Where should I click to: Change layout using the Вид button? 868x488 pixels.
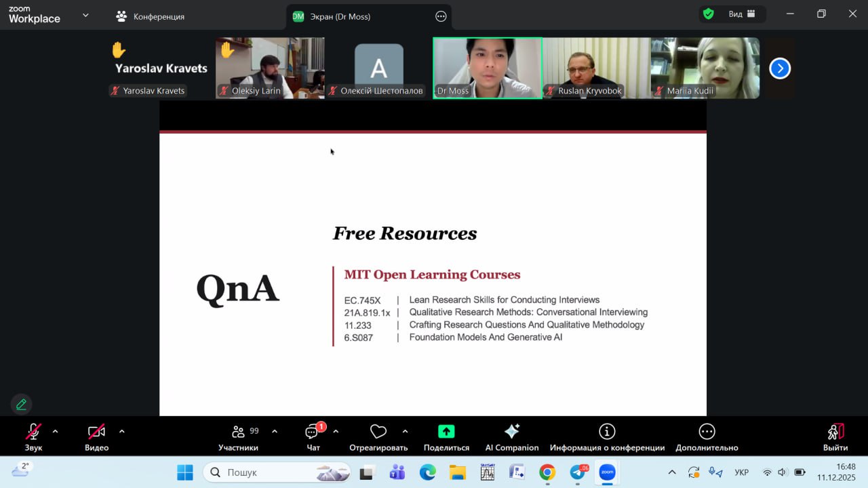point(742,14)
